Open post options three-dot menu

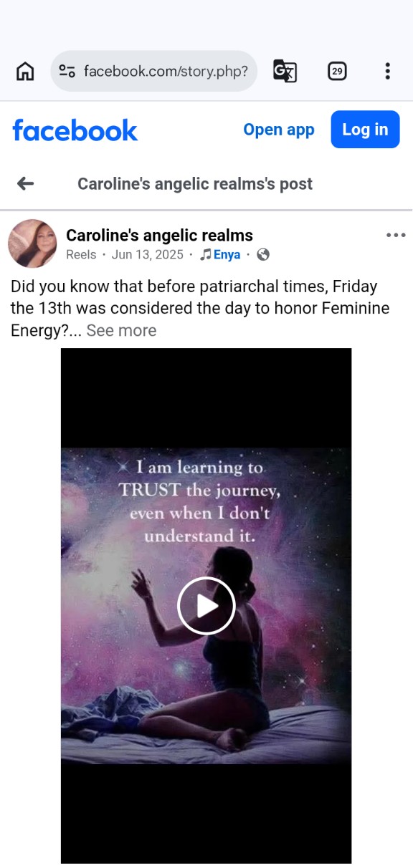(x=396, y=235)
